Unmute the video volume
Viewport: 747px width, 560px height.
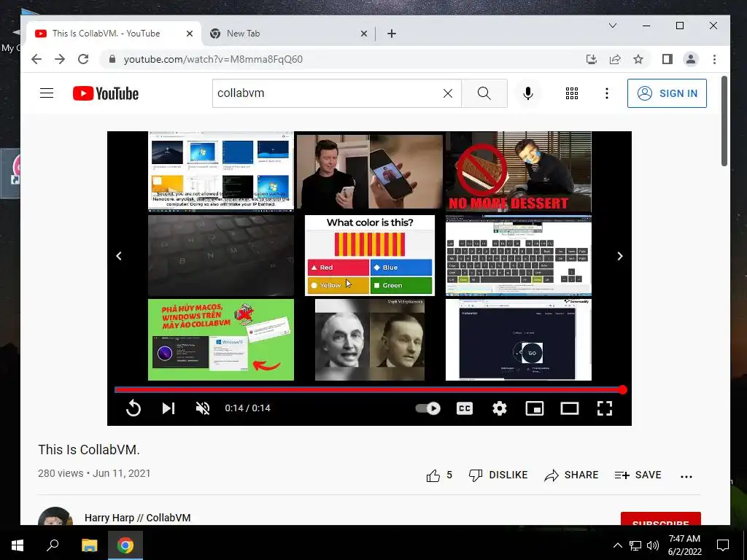(x=203, y=408)
